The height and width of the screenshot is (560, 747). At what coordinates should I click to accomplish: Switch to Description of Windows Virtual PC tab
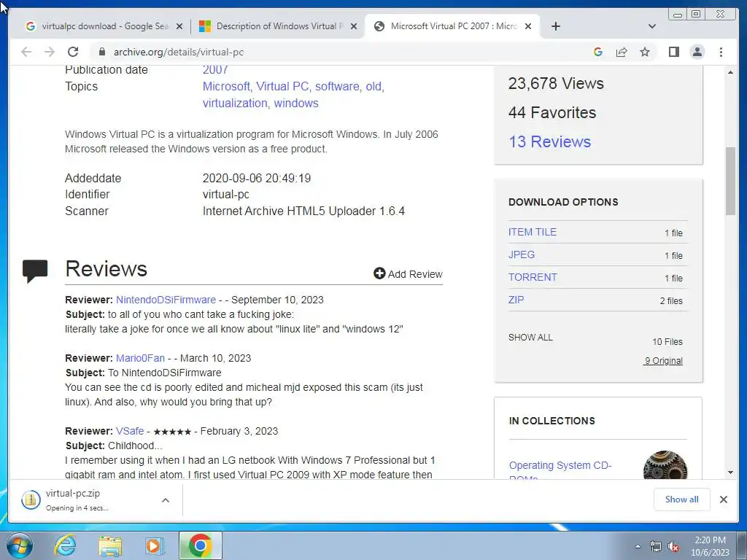pos(278,26)
